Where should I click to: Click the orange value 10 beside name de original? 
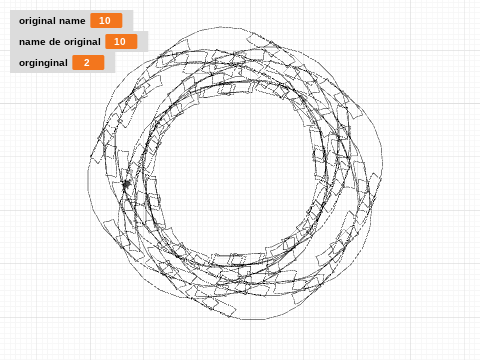tap(121, 42)
